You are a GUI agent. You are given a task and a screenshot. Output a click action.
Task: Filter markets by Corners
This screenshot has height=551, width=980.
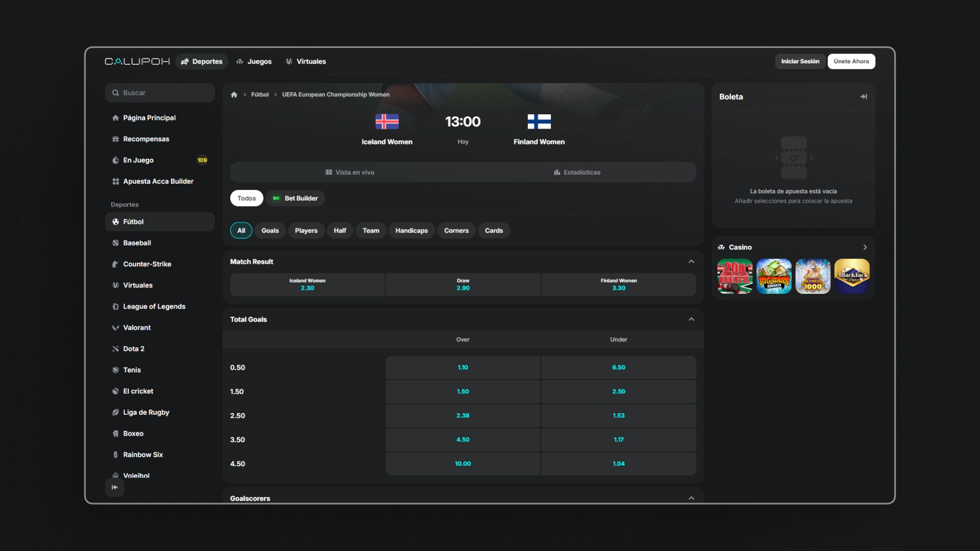[x=456, y=231]
